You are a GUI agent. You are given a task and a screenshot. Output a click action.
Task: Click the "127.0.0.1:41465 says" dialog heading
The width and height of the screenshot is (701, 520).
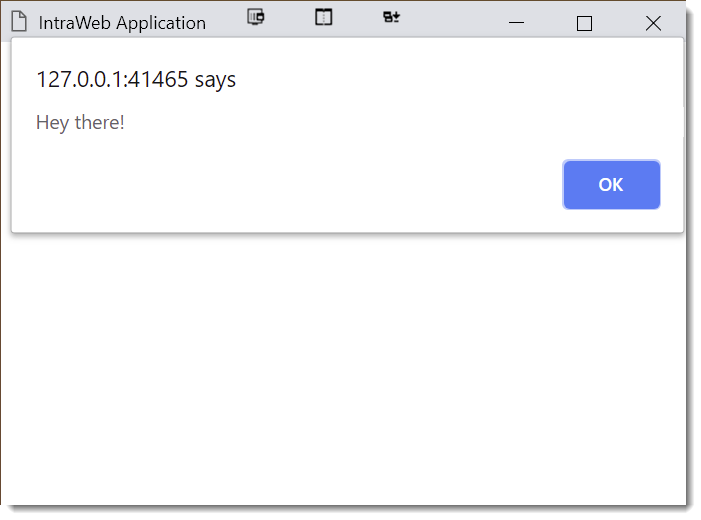(136, 80)
